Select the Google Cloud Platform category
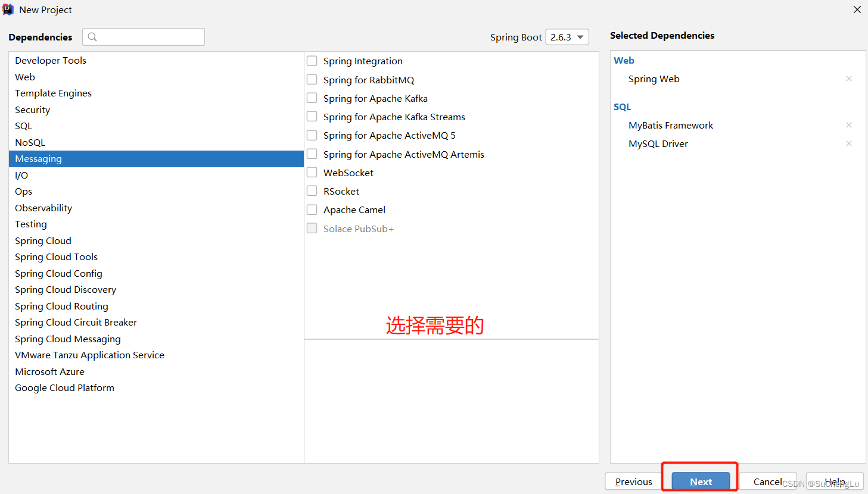The width and height of the screenshot is (868, 494). [156, 387]
